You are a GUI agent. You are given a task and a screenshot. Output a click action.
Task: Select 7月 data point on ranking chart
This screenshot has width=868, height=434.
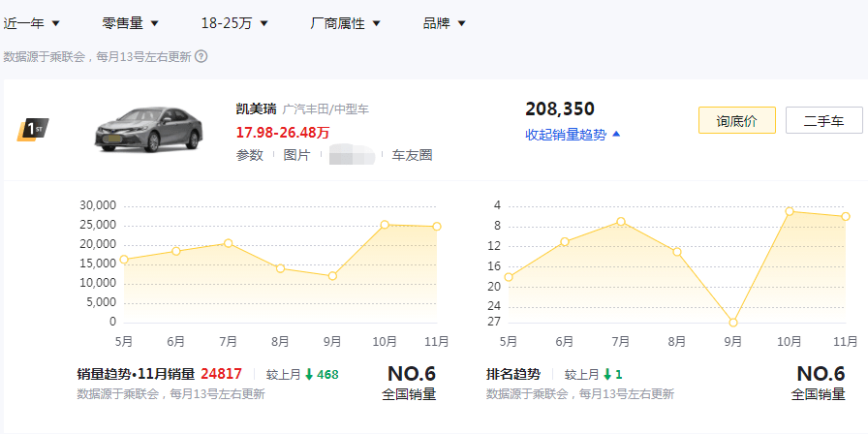click(x=621, y=222)
